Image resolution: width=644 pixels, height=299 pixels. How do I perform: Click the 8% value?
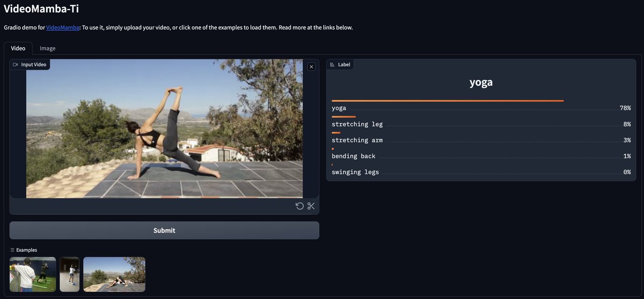[x=627, y=124]
